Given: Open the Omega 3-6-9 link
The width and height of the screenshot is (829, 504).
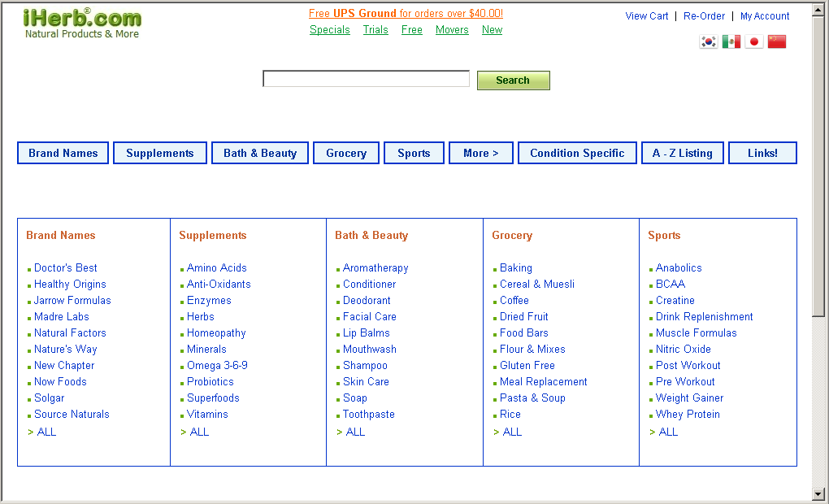Looking at the screenshot, I should tap(217, 365).
